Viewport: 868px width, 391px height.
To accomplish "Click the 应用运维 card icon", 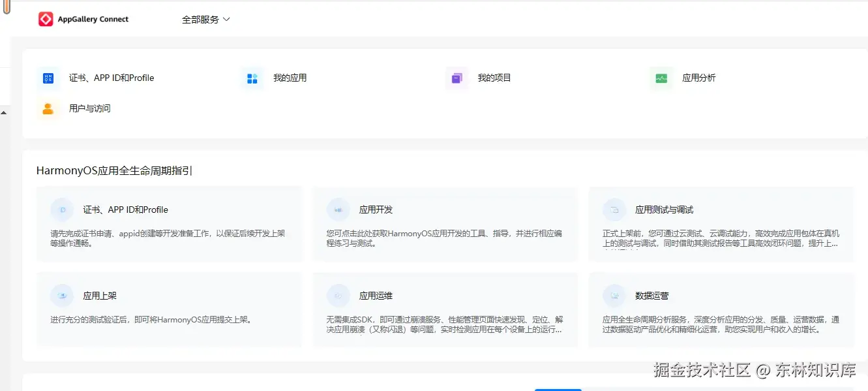I will [338, 296].
